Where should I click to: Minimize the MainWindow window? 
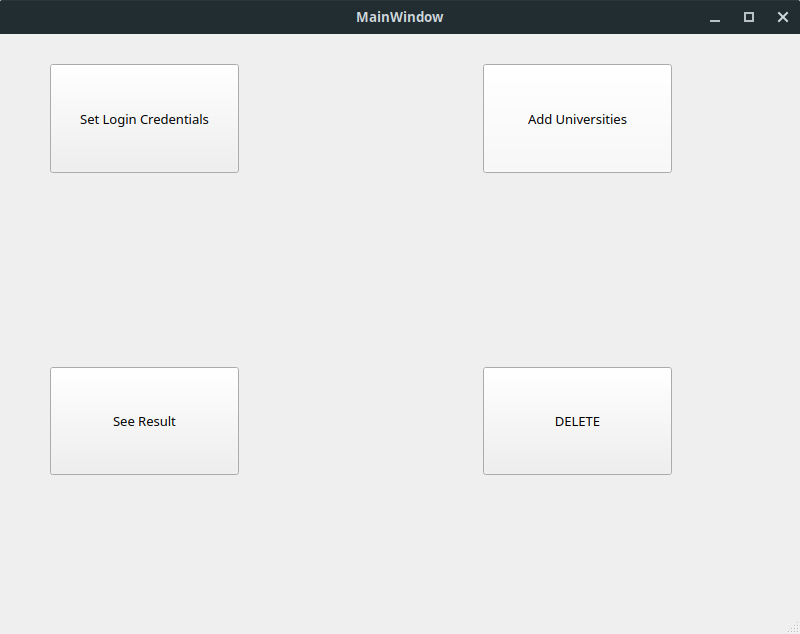[715, 17]
